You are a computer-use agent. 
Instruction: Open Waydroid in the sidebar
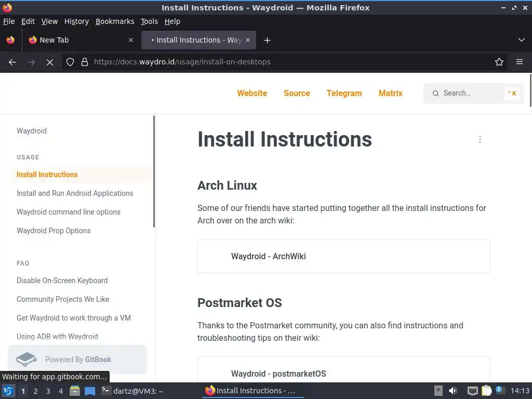(32, 131)
